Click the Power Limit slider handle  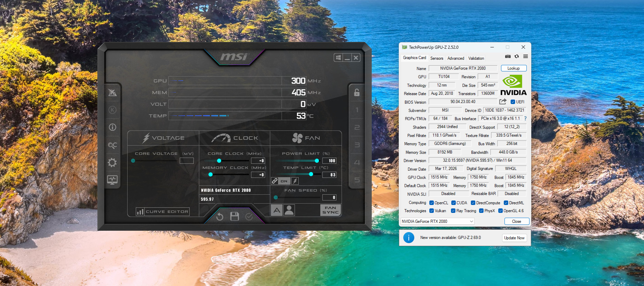click(x=317, y=161)
